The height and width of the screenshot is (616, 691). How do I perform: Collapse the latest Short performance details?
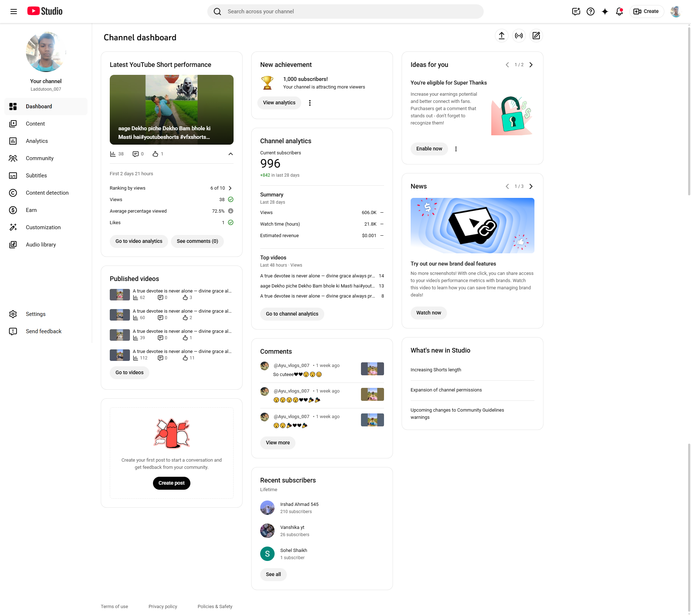click(x=231, y=154)
